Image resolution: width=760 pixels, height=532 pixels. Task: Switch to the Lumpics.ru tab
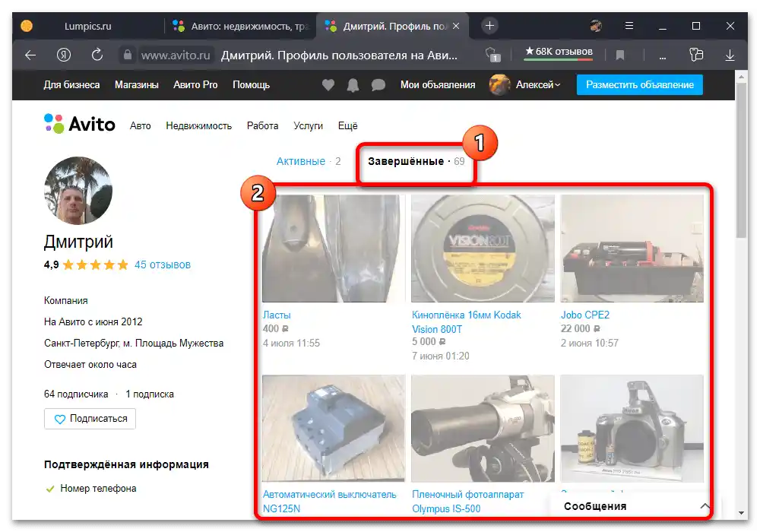pos(87,26)
